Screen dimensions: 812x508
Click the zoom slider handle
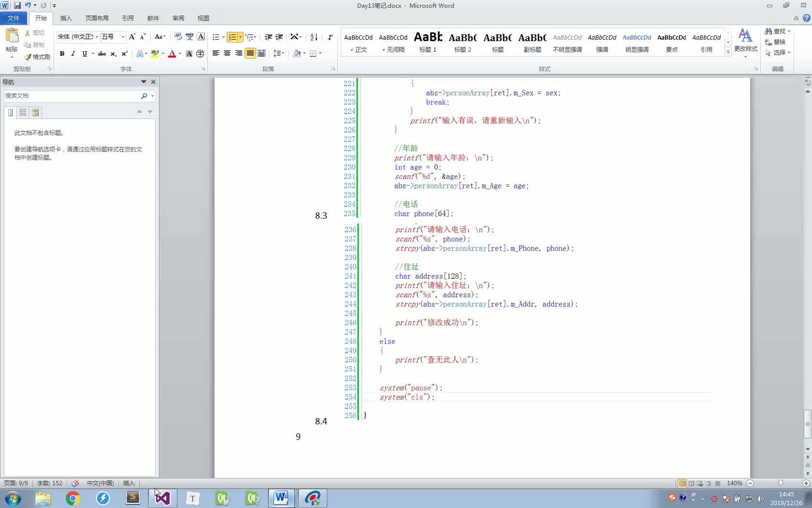pos(781,483)
